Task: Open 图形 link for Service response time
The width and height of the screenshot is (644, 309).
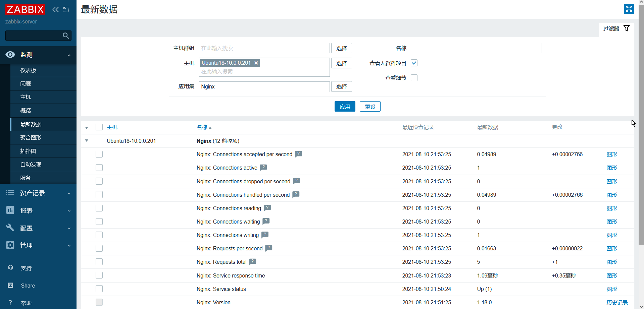Action: click(612, 275)
